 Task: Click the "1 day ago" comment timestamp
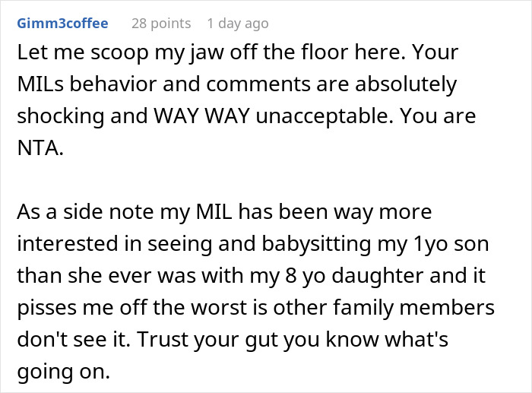(x=236, y=24)
